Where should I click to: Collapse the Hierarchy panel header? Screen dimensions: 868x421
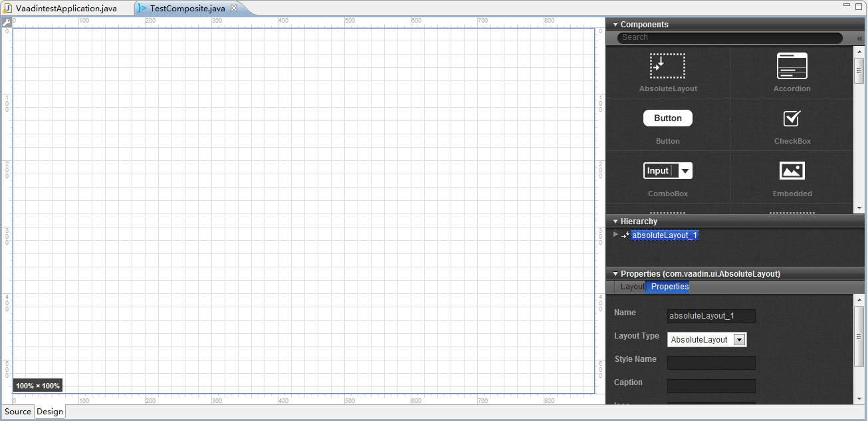[x=615, y=221]
